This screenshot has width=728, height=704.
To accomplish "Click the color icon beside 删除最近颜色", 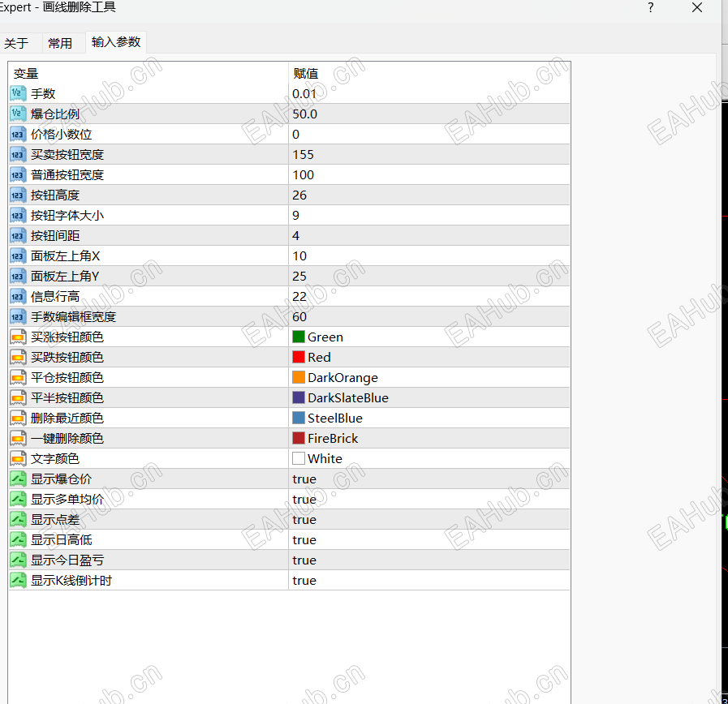I will pos(18,419).
